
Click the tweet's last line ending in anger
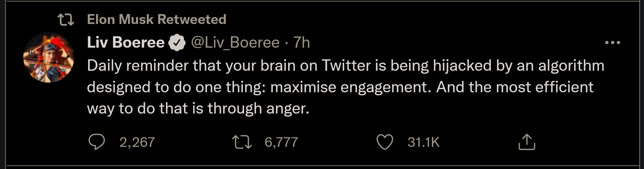tap(198, 108)
